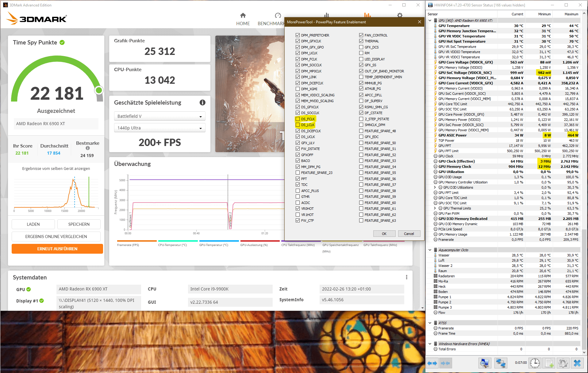The width and height of the screenshot is (588, 373).
Task: Open the BENCHMARKS tab label in 3DMark
Action: tap(271, 24)
